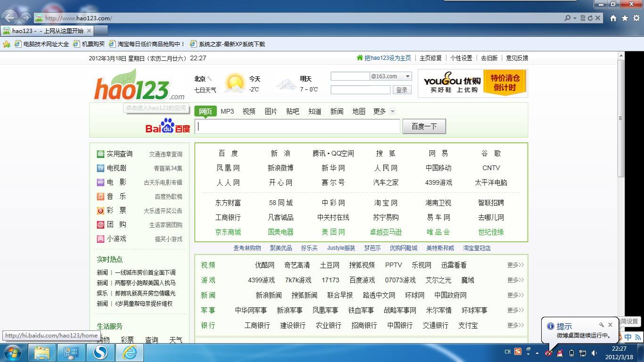Click the lottery icon next to 彩票
The image size is (644, 362).
[100, 210]
